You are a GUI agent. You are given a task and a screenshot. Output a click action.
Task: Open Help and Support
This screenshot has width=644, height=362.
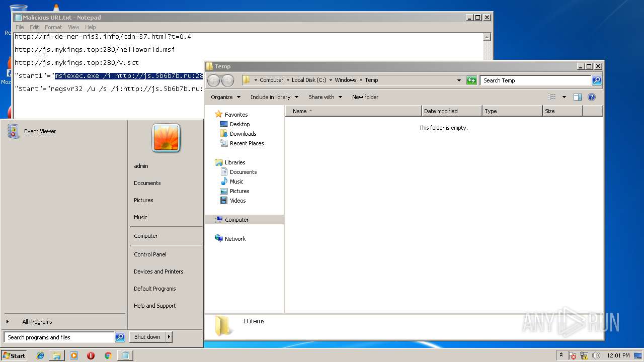[155, 306]
